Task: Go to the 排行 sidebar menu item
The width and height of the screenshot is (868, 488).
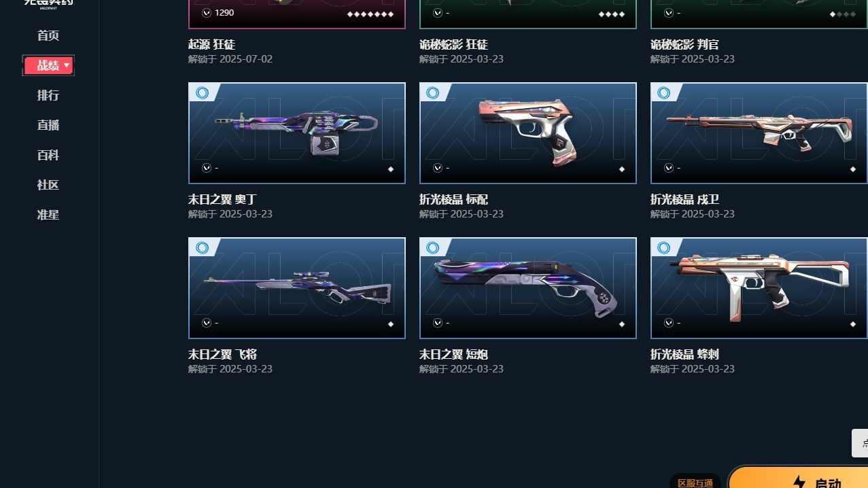Action: (48, 95)
